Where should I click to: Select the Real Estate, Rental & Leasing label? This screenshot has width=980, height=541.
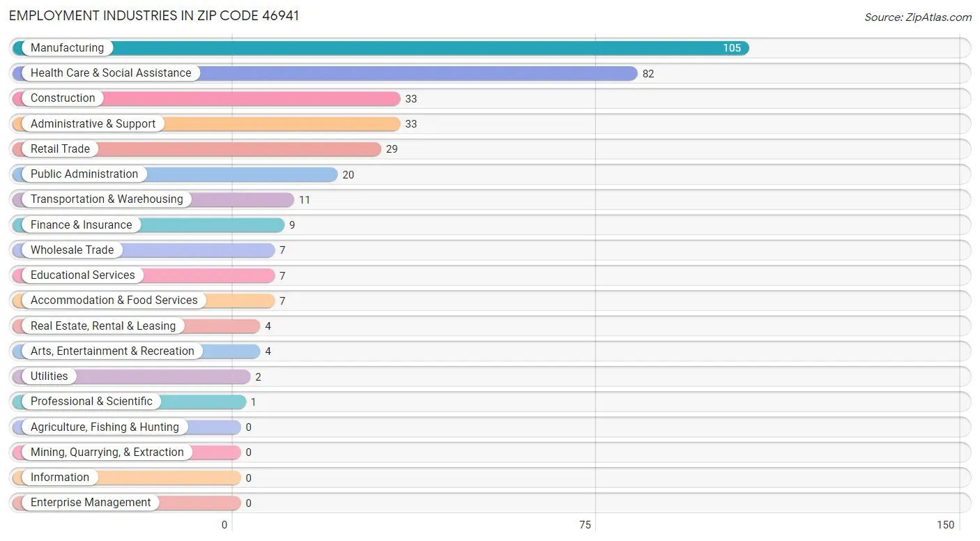[103, 326]
